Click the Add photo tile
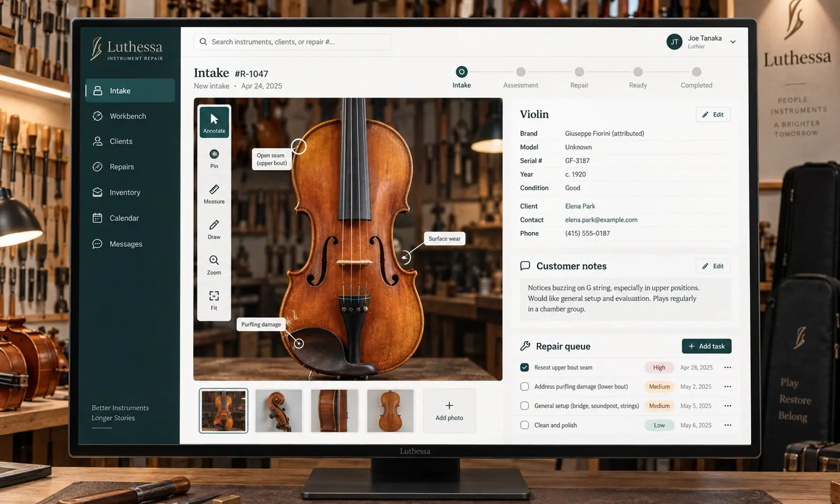 [x=449, y=411]
